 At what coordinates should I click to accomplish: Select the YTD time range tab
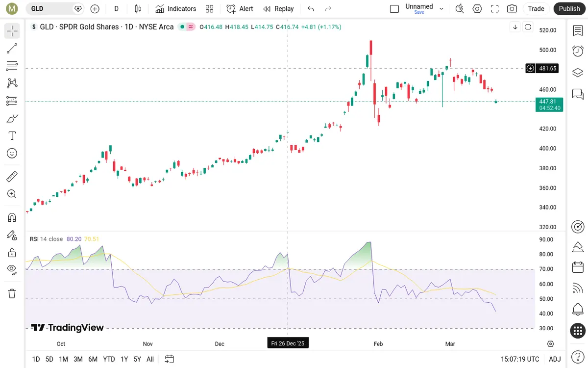[109, 359]
